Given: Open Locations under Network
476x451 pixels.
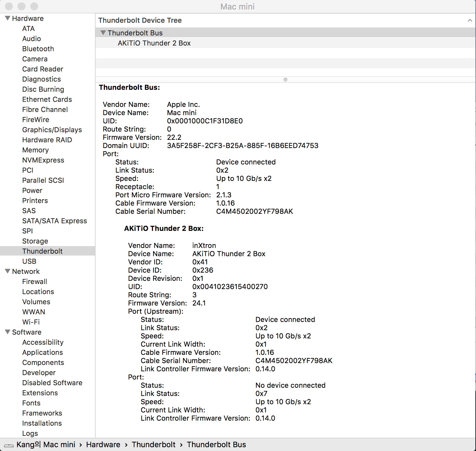Looking at the screenshot, I should pyautogui.click(x=38, y=292).
